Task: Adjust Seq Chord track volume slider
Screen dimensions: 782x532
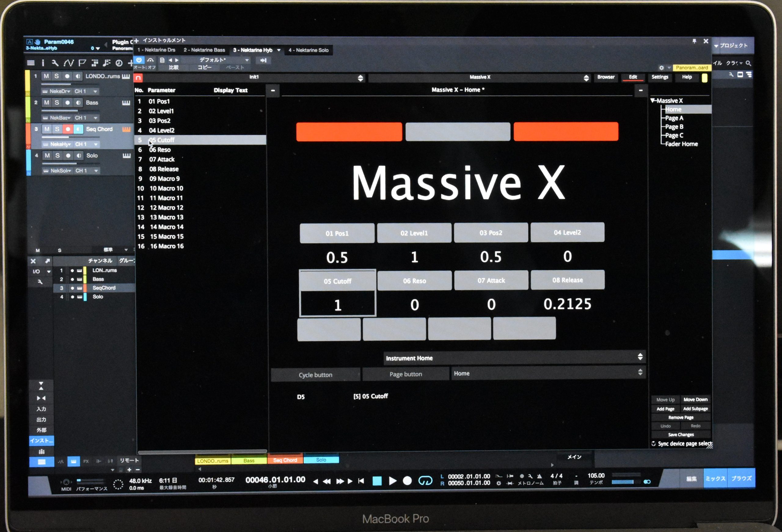Action: (x=70, y=137)
